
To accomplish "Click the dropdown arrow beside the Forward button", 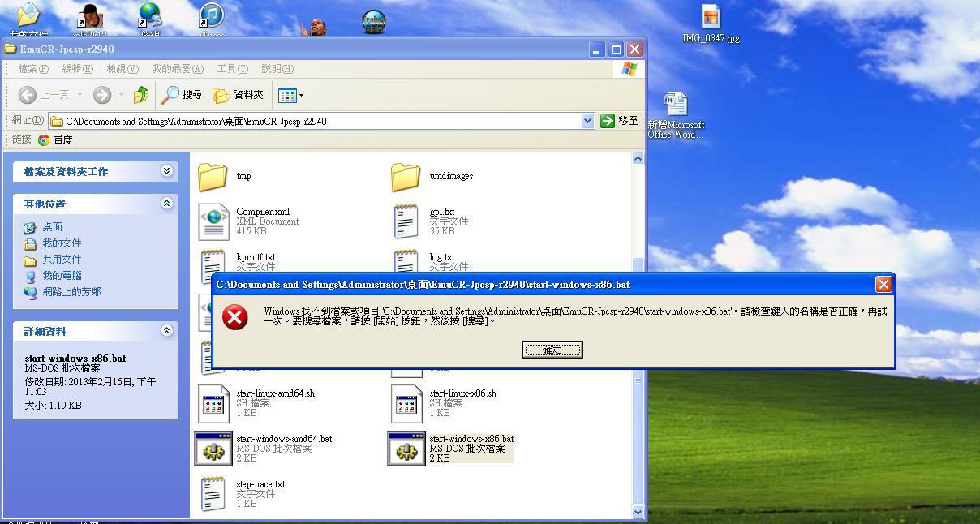I will [x=121, y=95].
